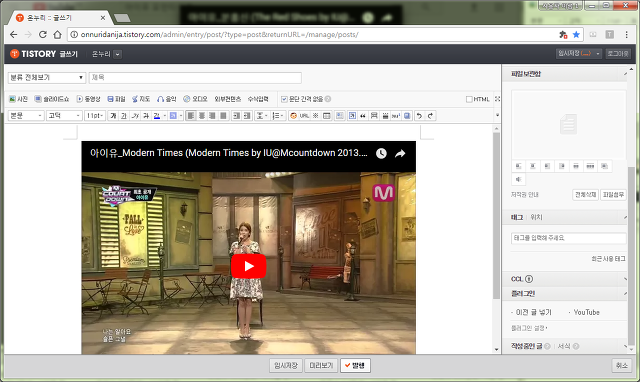Reload the browser page

42,35
